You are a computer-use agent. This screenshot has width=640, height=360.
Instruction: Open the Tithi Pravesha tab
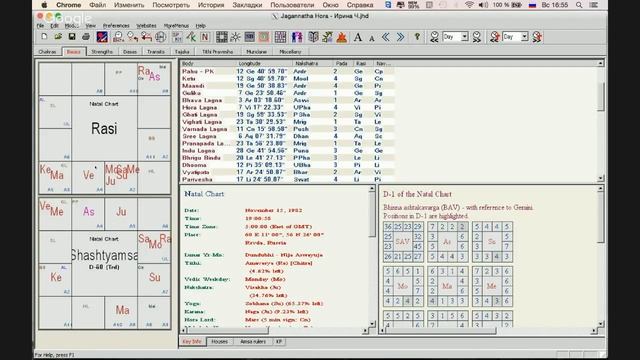tap(218, 52)
